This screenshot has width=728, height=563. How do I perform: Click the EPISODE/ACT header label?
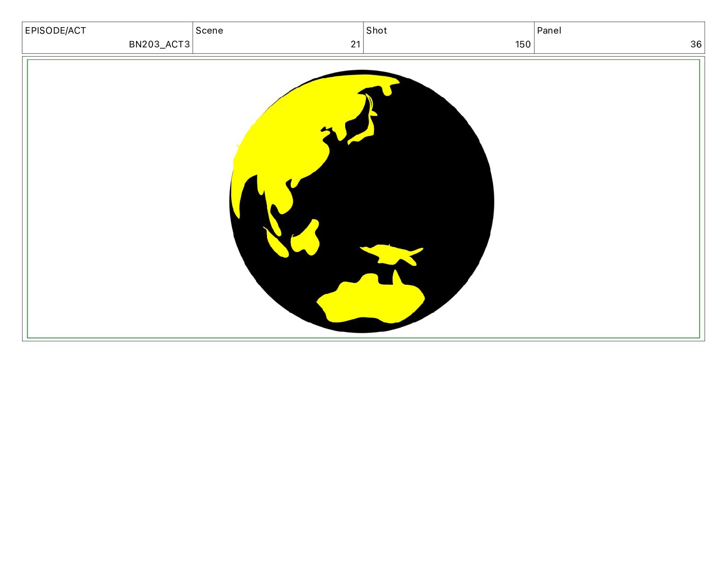[x=56, y=31]
